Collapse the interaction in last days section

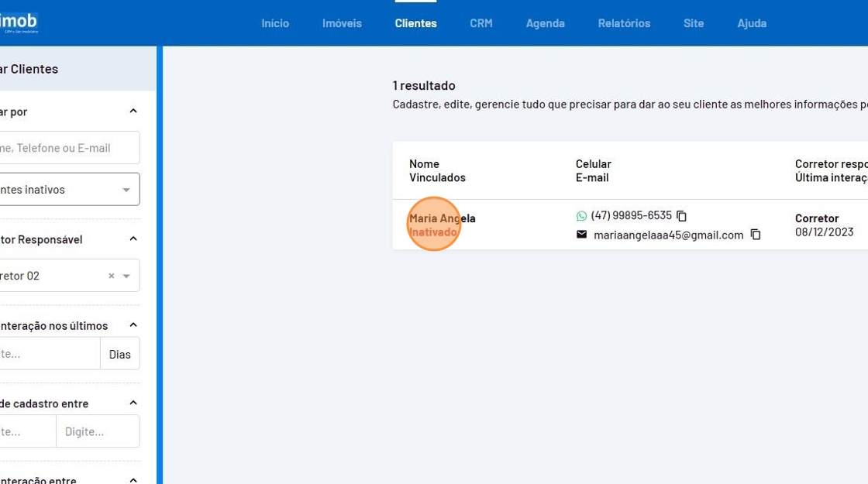[133, 325]
